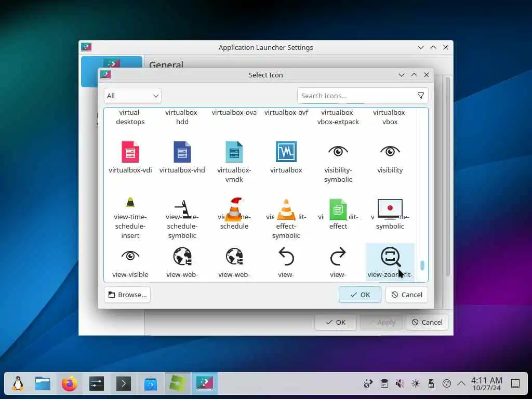The height and width of the screenshot is (399, 532).
Task: Confirm with OK in Select Icon dialog
Action: (360, 295)
